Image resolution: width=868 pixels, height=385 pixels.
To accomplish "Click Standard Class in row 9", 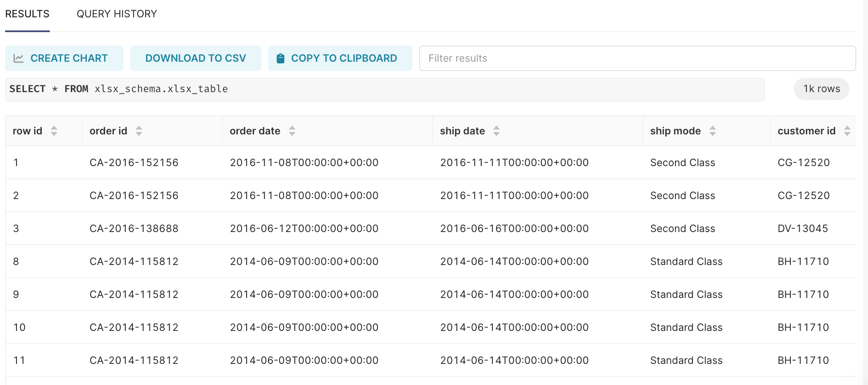I will tap(686, 295).
